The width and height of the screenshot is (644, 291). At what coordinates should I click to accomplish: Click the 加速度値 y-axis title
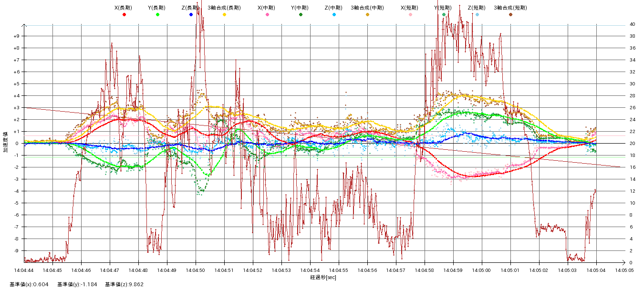point(6,142)
